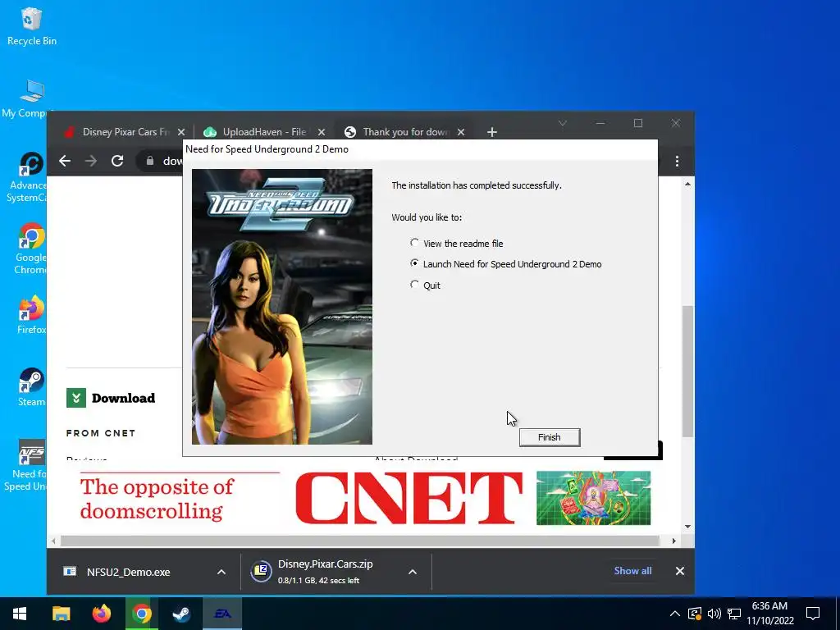
Task: Switch to Chrome in the taskbar
Action: click(x=141, y=614)
